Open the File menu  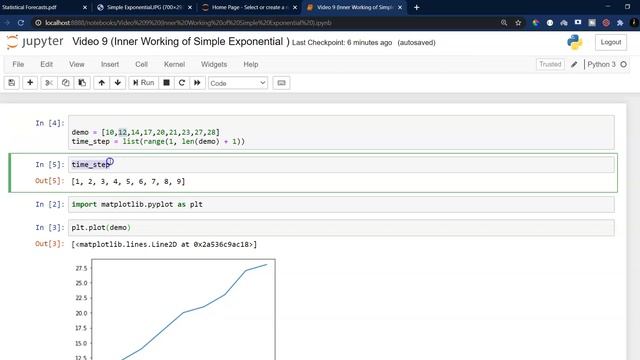(18, 64)
